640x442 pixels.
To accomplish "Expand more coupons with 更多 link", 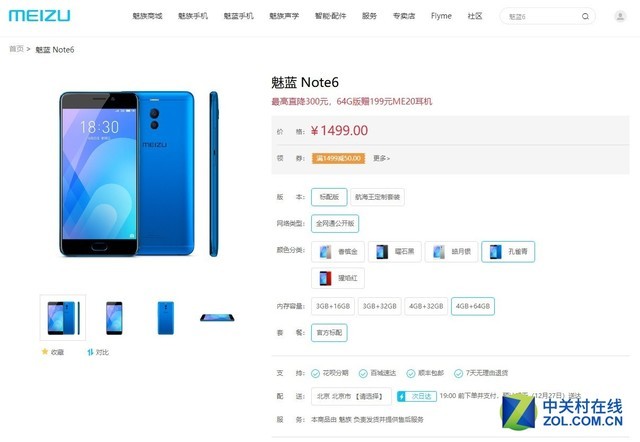I will pyautogui.click(x=381, y=158).
